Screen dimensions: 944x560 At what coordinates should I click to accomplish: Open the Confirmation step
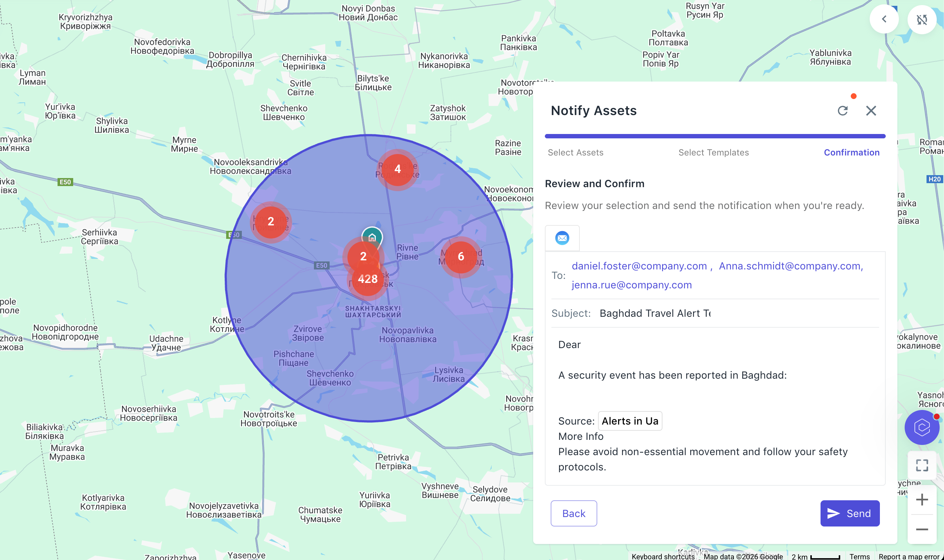coord(851,153)
